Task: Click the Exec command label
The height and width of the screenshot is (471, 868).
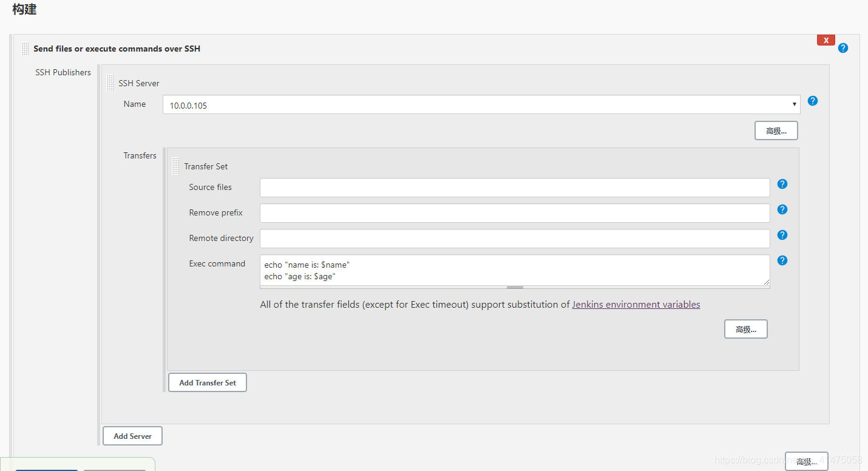Action: coord(217,263)
